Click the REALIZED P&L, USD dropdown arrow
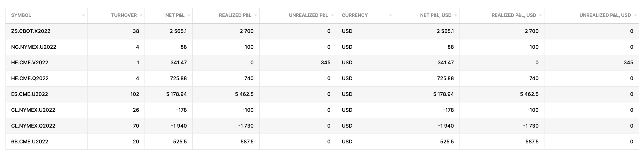Screen dimensions: 644x153 (540, 16)
